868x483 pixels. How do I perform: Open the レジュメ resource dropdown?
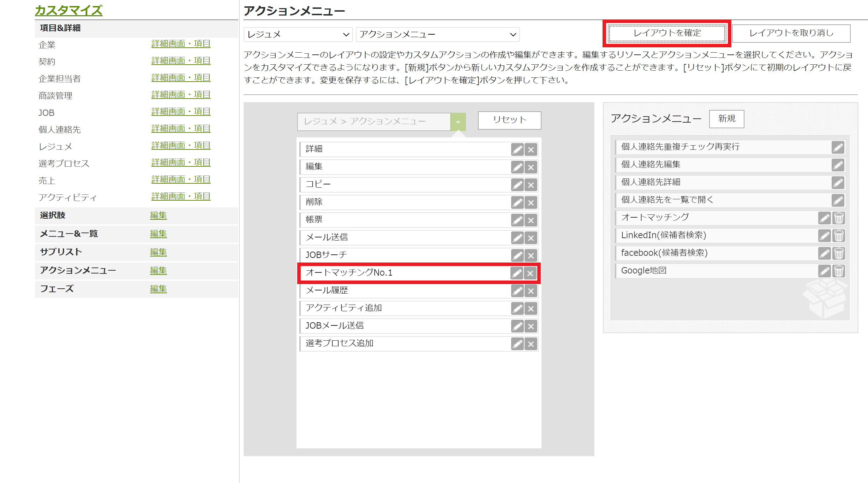(298, 34)
